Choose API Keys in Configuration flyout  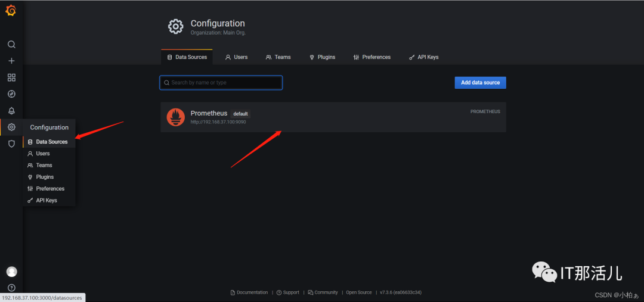pos(49,200)
